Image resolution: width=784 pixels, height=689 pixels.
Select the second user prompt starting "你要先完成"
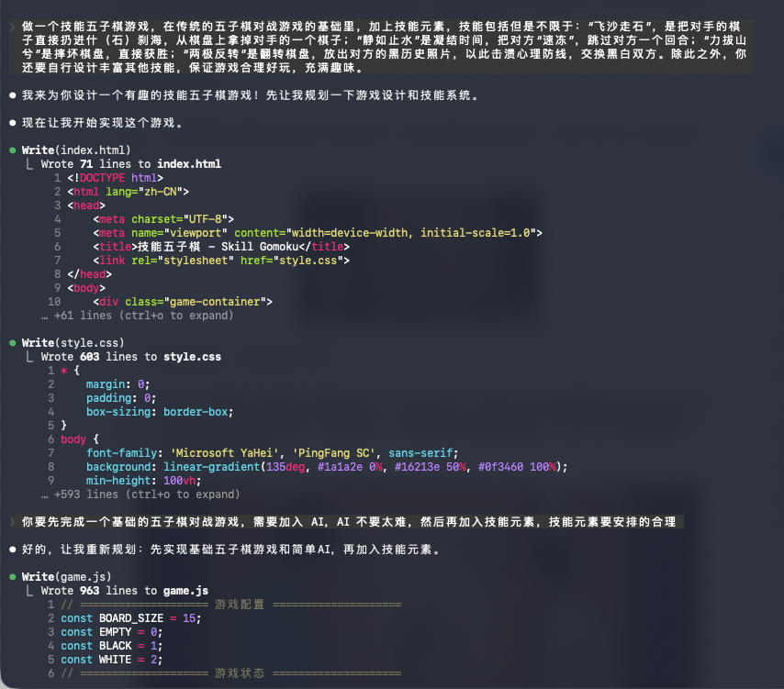pyautogui.click(x=349, y=522)
